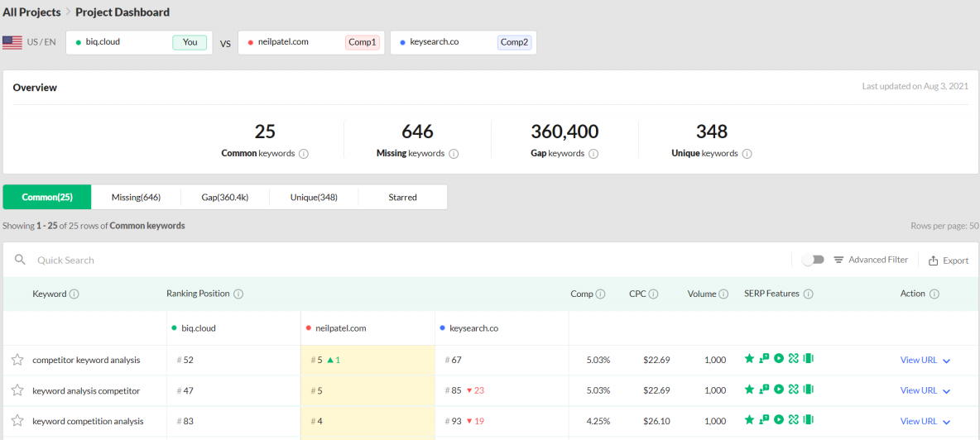Click carousel SERP icon for 'keyword analysis competitor'
The image size is (980, 440).
(808, 389)
